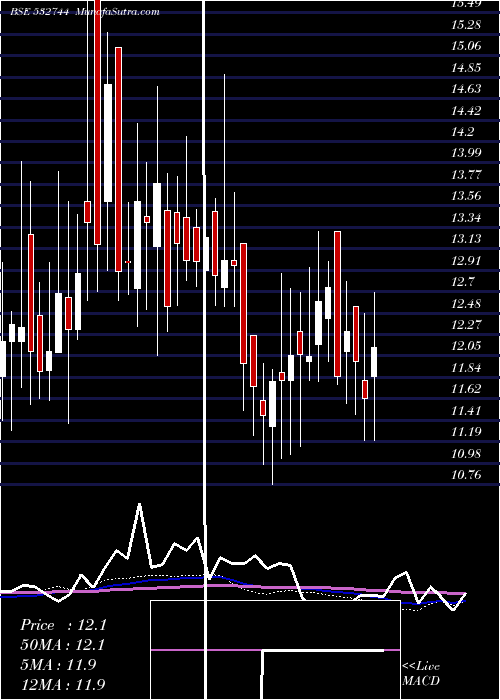500x700 pixels.
Task: Click the 10.98 price axis label
Action: (x=466, y=453)
